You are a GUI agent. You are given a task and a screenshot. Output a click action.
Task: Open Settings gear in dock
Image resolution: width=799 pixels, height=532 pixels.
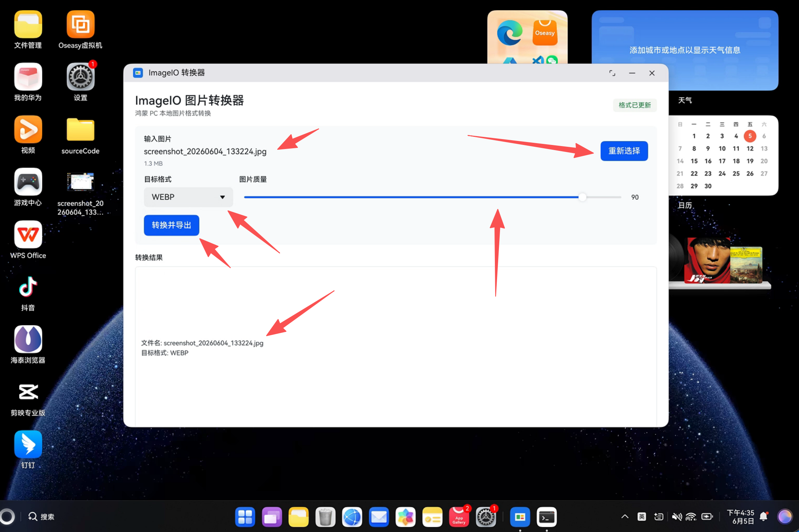[x=486, y=517]
